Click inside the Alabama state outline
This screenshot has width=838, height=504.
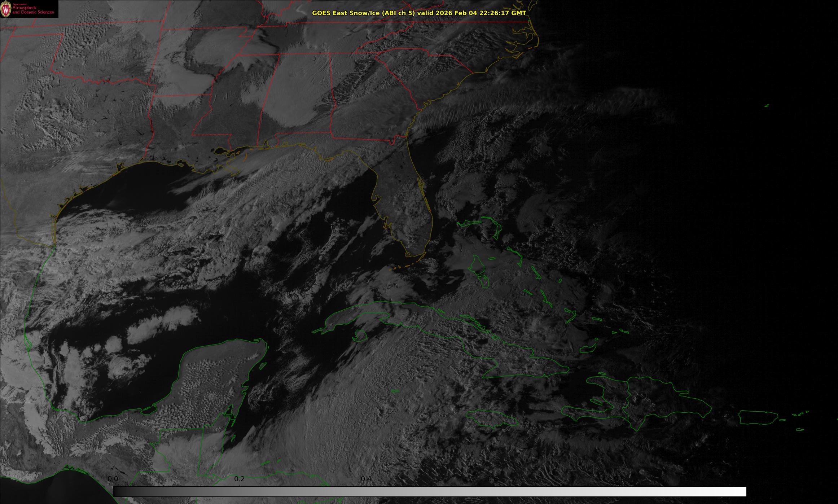[x=299, y=94]
